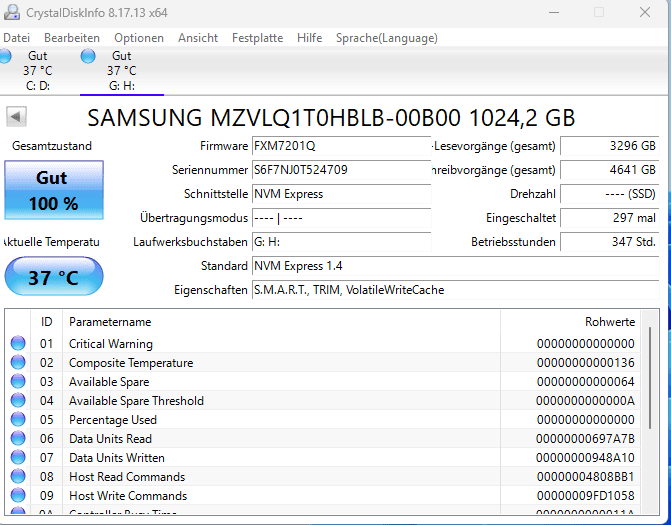
Task: Open the Hilfe menu
Action: [309, 38]
